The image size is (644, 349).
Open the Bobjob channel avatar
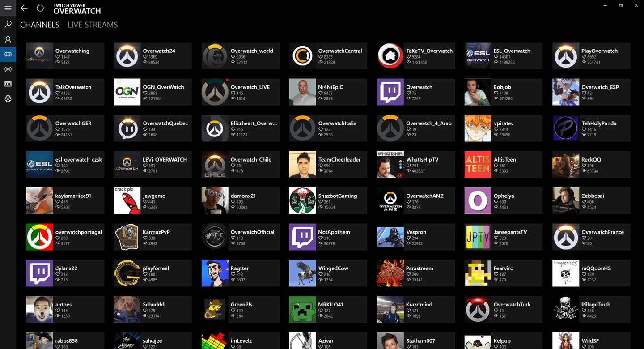tap(478, 92)
